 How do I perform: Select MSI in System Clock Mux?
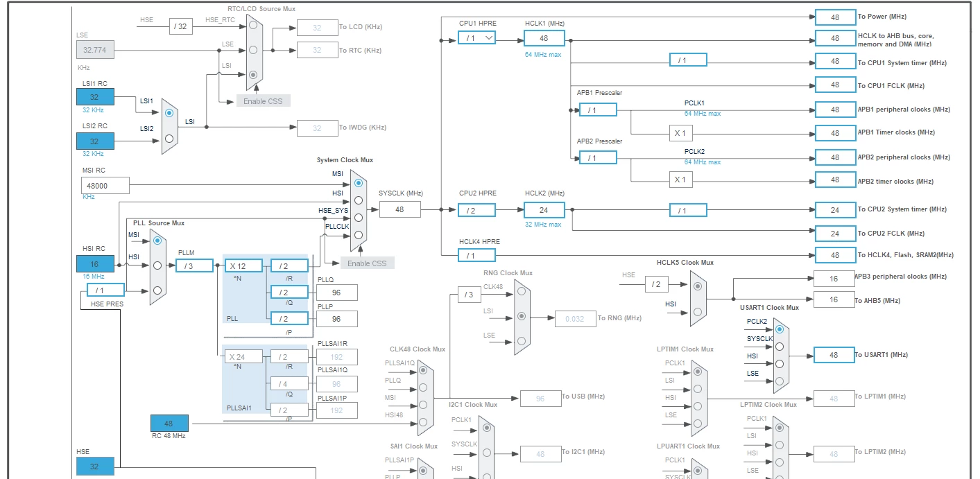pos(358,183)
